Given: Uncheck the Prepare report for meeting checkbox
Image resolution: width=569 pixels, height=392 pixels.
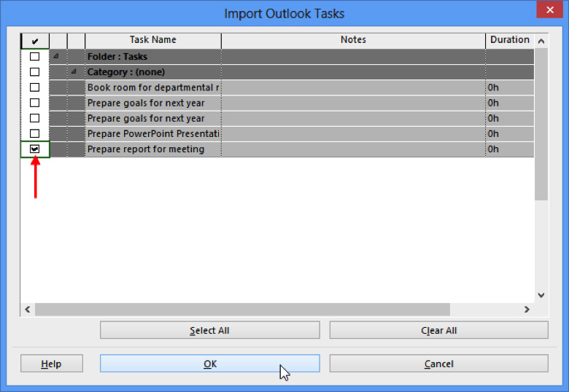Looking at the screenshot, I should [34, 149].
